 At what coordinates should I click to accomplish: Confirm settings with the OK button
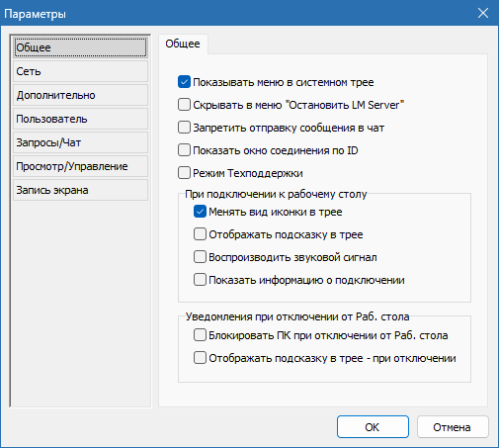(x=373, y=427)
